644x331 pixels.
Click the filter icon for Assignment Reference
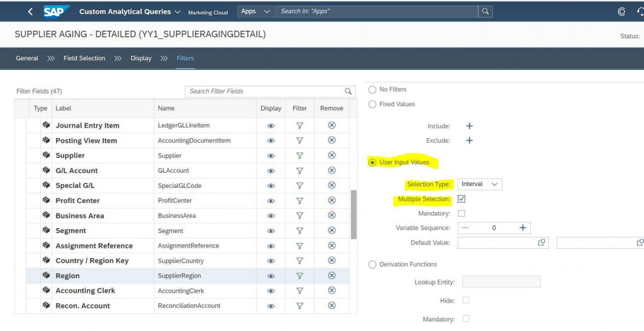[300, 246]
